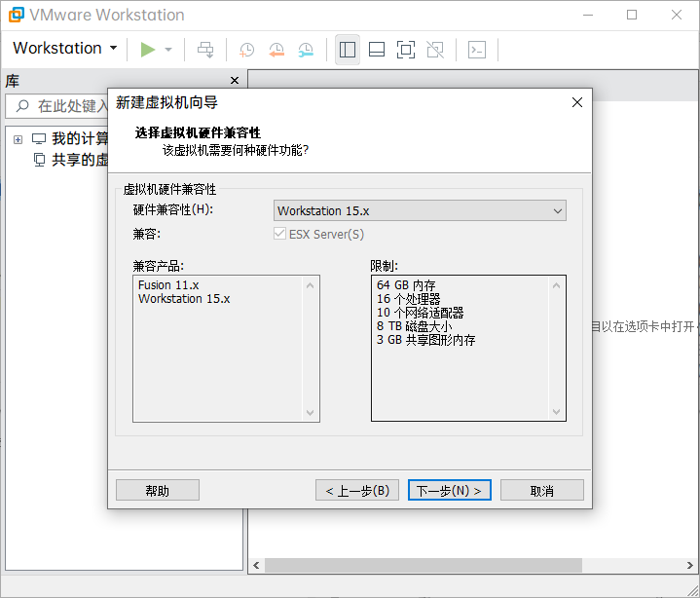Take a snapshot of the virtual machine
The height and width of the screenshot is (598, 700).
247,50
